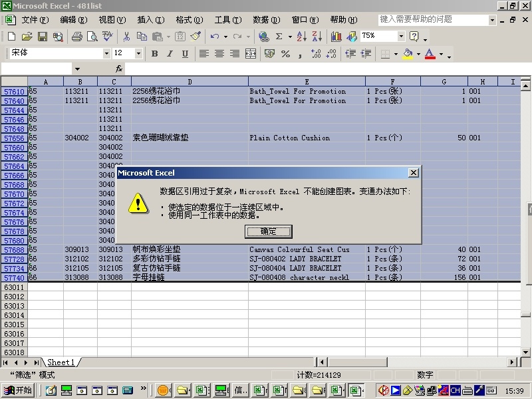Apply the red Font Color A
This screenshot has width=532, height=399.
(x=430, y=54)
